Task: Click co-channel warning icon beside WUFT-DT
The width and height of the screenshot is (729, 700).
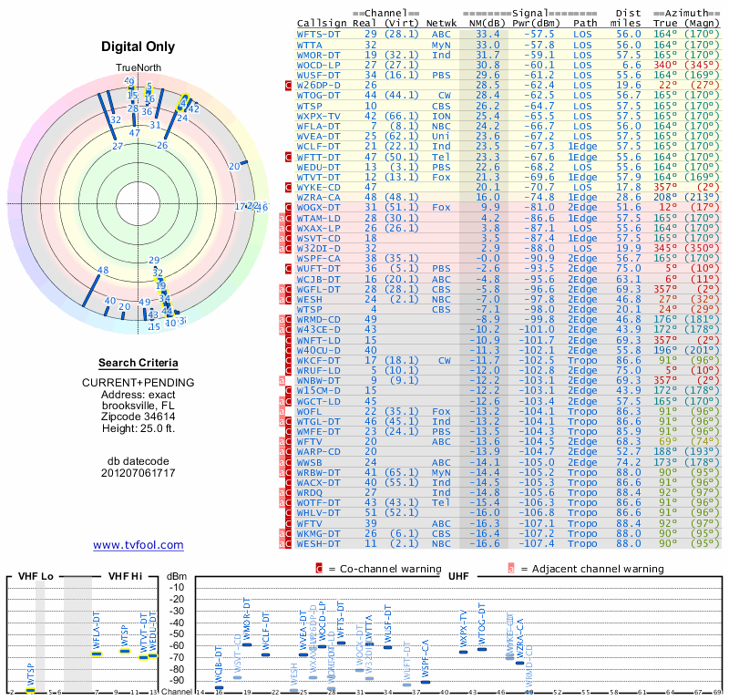Action: [288, 268]
